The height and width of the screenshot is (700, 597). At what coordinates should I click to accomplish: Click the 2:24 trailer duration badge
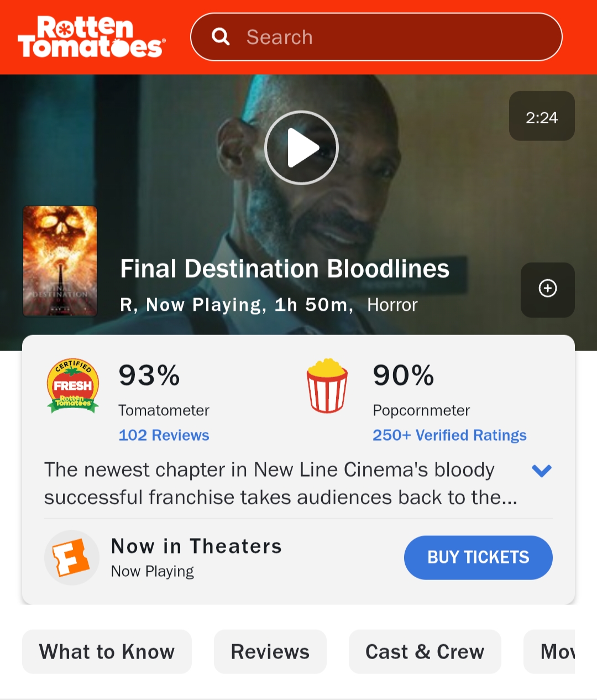pos(542,116)
